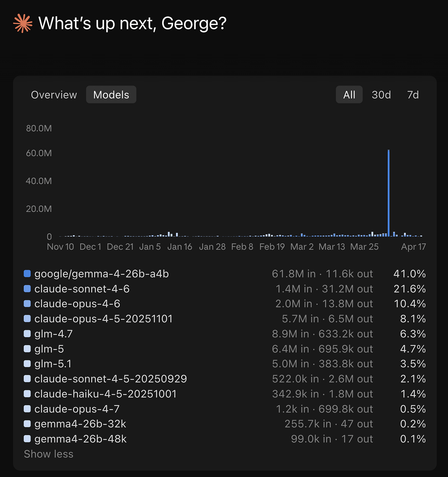Click the Jan 16 x-axis date label

click(x=180, y=247)
